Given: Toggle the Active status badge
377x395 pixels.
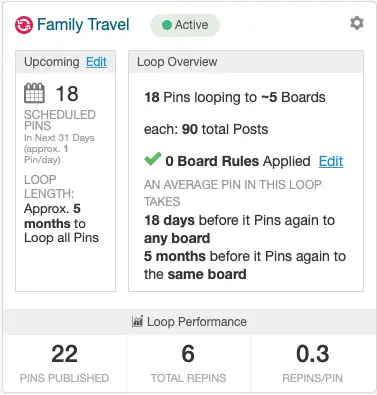Looking at the screenshot, I should point(185,25).
